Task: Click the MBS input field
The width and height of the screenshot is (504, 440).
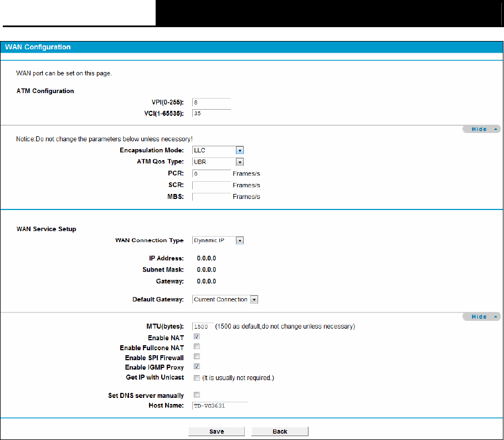Action: (212, 197)
